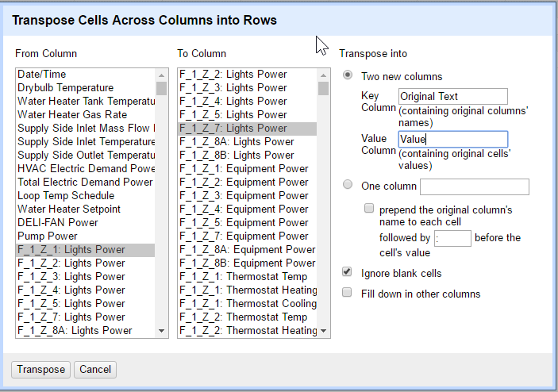Click the Value Column text field

point(452,139)
